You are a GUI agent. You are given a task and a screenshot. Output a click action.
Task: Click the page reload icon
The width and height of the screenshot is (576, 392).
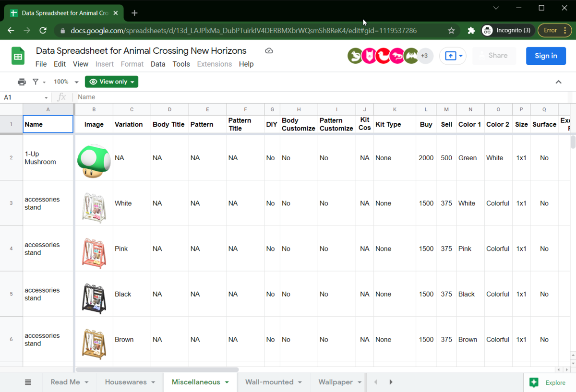(x=43, y=30)
